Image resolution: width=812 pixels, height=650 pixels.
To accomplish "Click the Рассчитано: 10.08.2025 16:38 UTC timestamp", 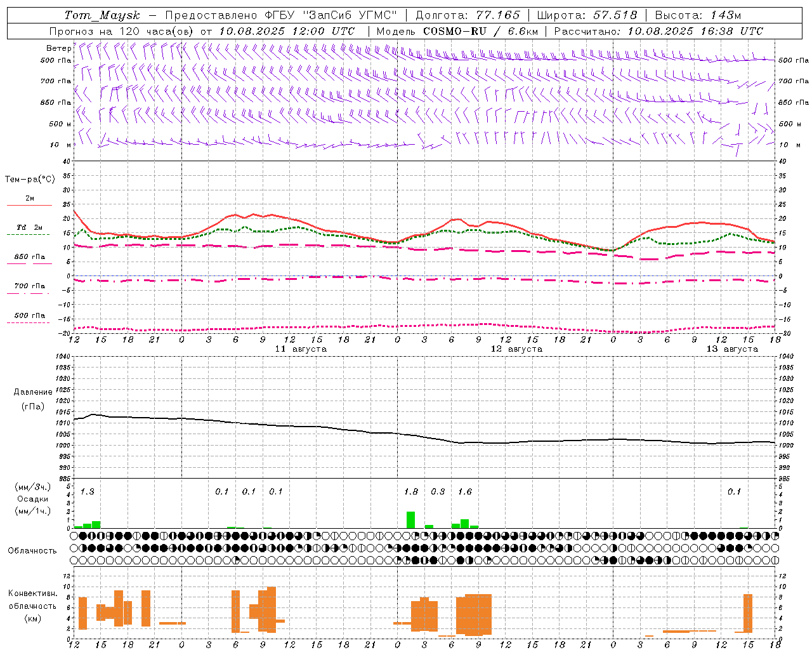I will tap(658, 31).
